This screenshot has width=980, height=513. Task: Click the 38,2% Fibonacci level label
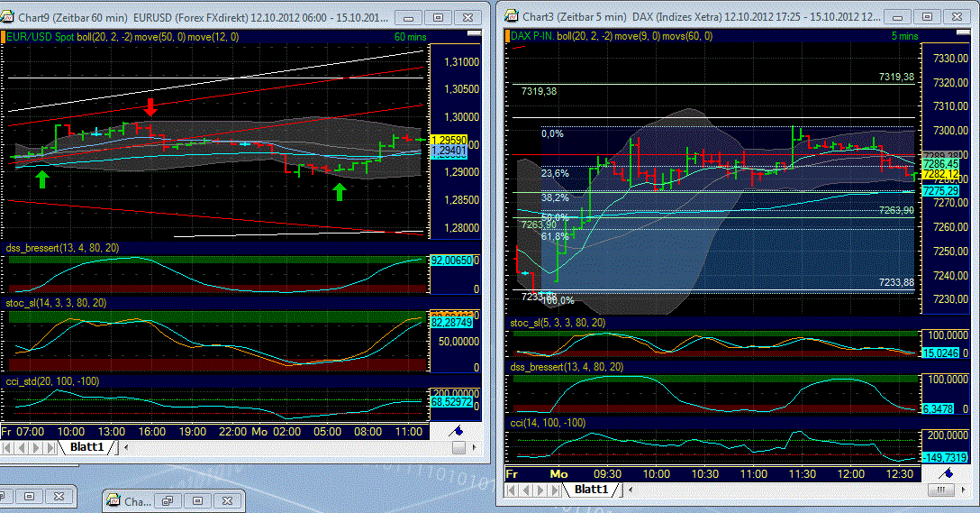(x=555, y=197)
